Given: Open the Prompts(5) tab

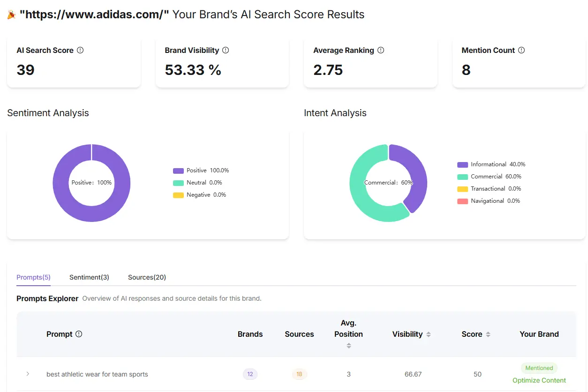Looking at the screenshot, I should click(33, 277).
